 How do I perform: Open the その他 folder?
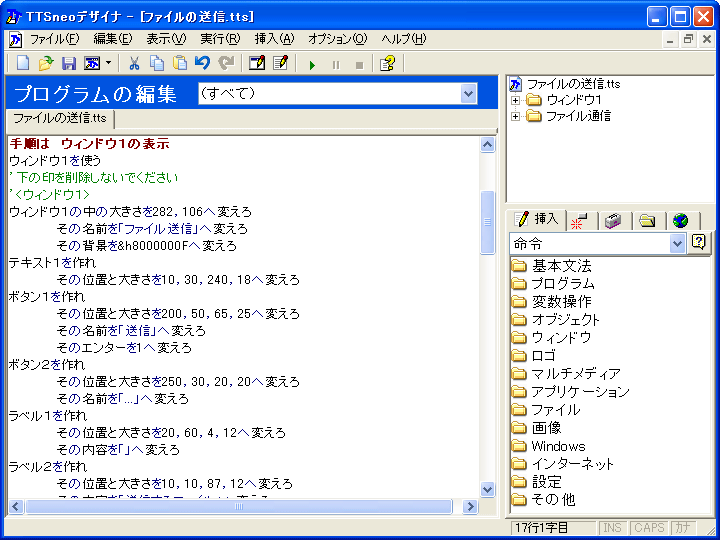543,500
